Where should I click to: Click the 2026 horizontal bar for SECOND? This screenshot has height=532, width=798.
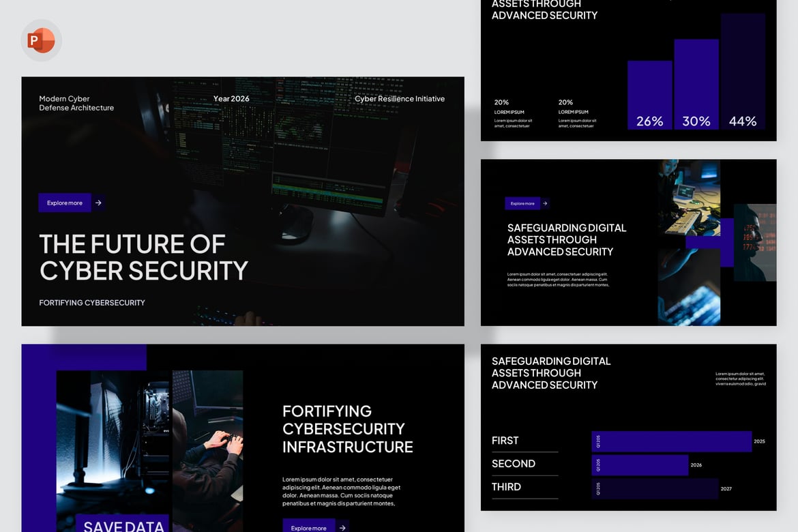[x=640, y=464]
